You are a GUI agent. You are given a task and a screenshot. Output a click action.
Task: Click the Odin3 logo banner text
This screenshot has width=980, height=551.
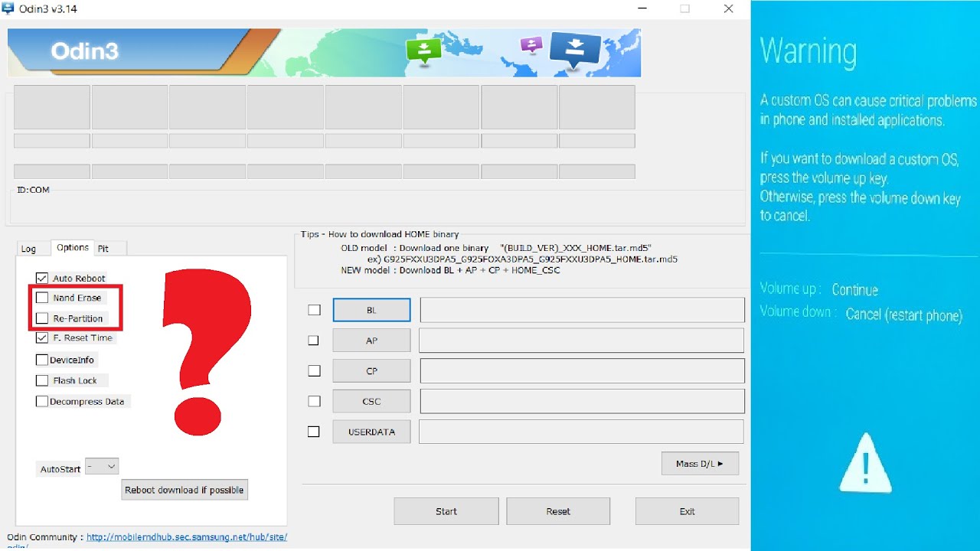(x=85, y=51)
